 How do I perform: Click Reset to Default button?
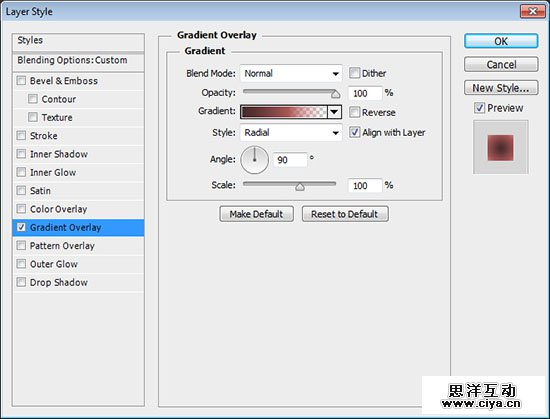tap(345, 214)
